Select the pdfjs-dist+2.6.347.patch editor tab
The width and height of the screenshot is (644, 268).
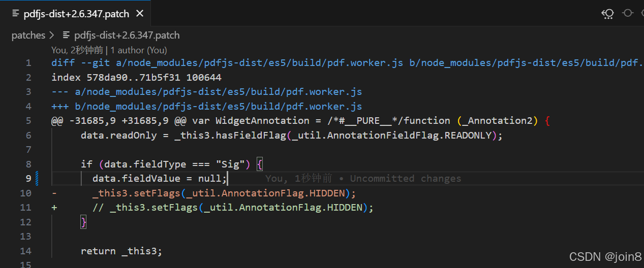76,14
